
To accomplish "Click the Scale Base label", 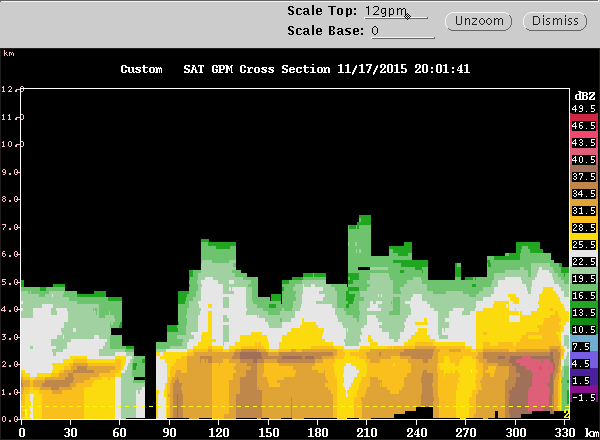I will tap(325, 30).
